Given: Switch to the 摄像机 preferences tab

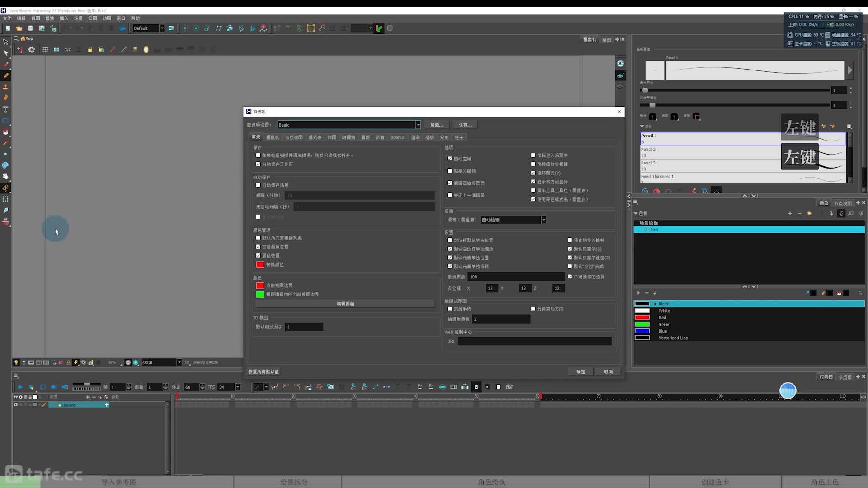Looking at the screenshot, I should pyautogui.click(x=273, y=137).
